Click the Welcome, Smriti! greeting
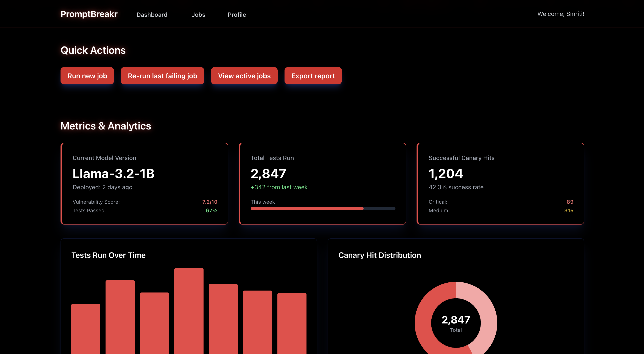Screen dimensions: 644x354 tap(560, 14)
